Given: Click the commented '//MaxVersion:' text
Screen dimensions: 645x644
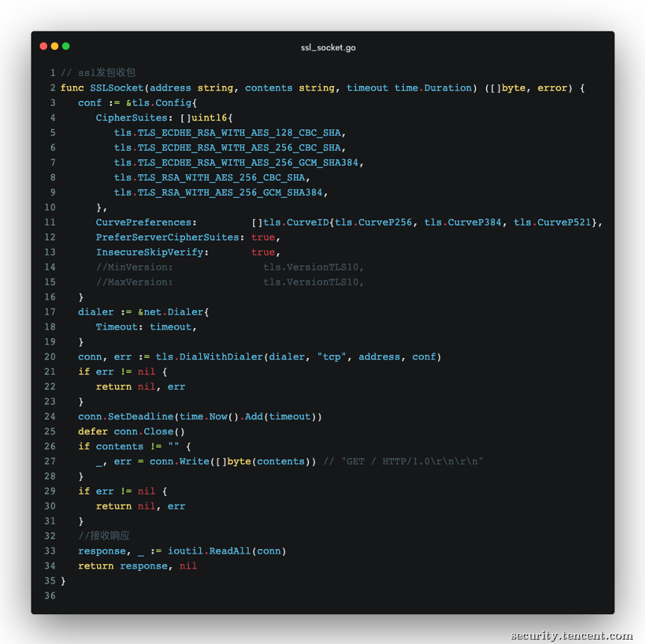Looking at the screenshot, I should 134,282.
